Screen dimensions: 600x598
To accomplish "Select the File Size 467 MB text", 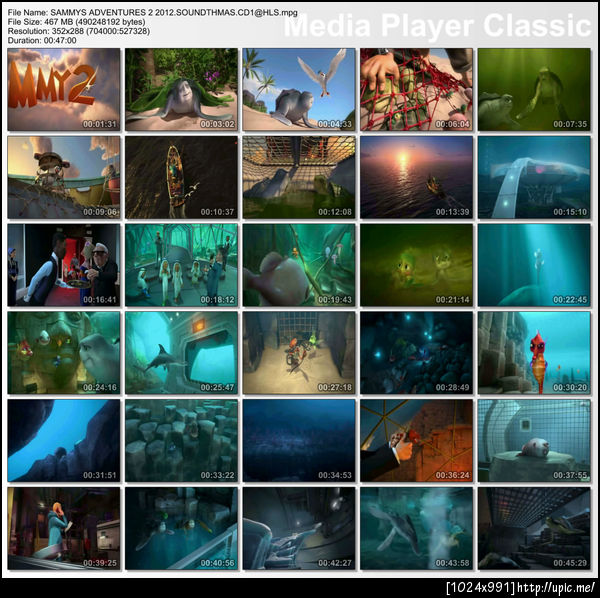I will pyautogui.click(x=76, y=22).
